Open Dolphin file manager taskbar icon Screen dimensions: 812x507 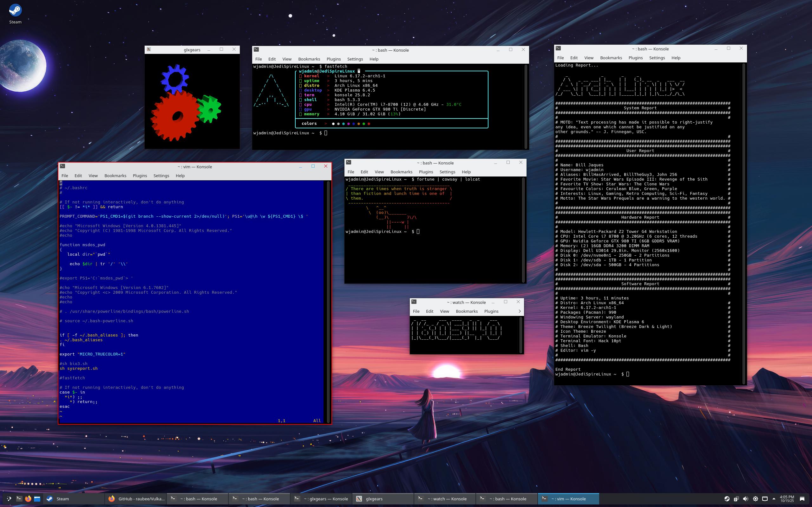tap(37, 499)
